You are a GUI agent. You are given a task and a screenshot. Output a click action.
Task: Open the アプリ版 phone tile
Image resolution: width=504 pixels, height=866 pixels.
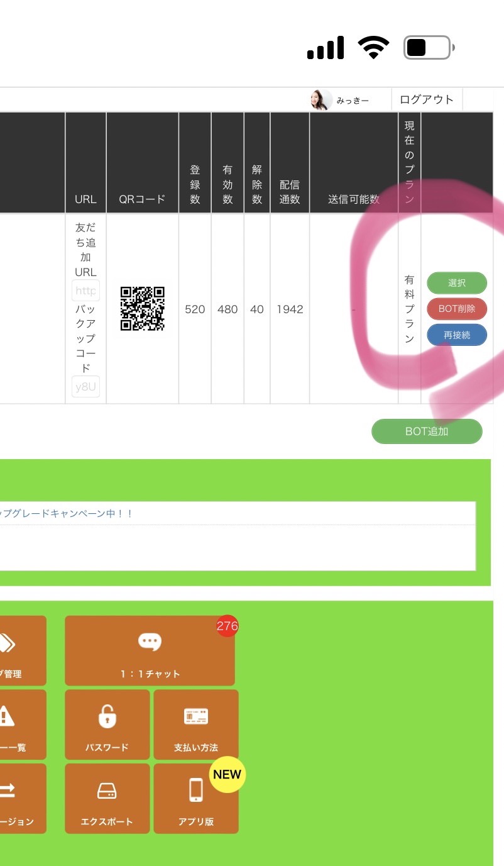pos(196,799)
